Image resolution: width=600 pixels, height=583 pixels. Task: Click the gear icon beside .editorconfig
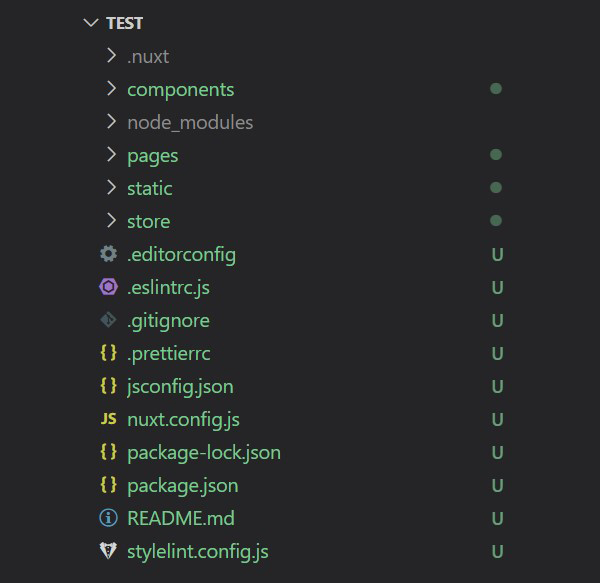click(x=108, y=254)
